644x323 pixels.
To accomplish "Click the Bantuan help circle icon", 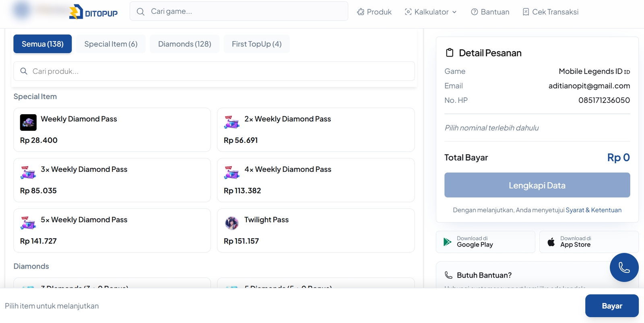I will tap(475, 12).
